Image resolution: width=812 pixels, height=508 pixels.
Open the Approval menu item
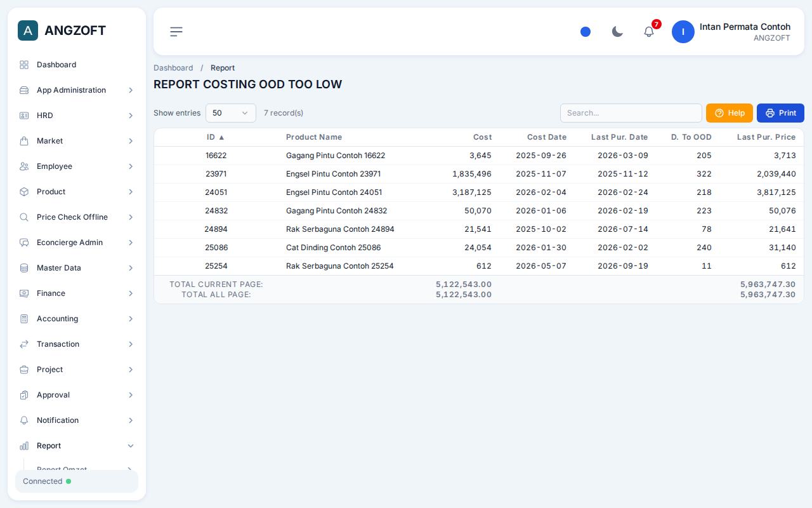77,395
